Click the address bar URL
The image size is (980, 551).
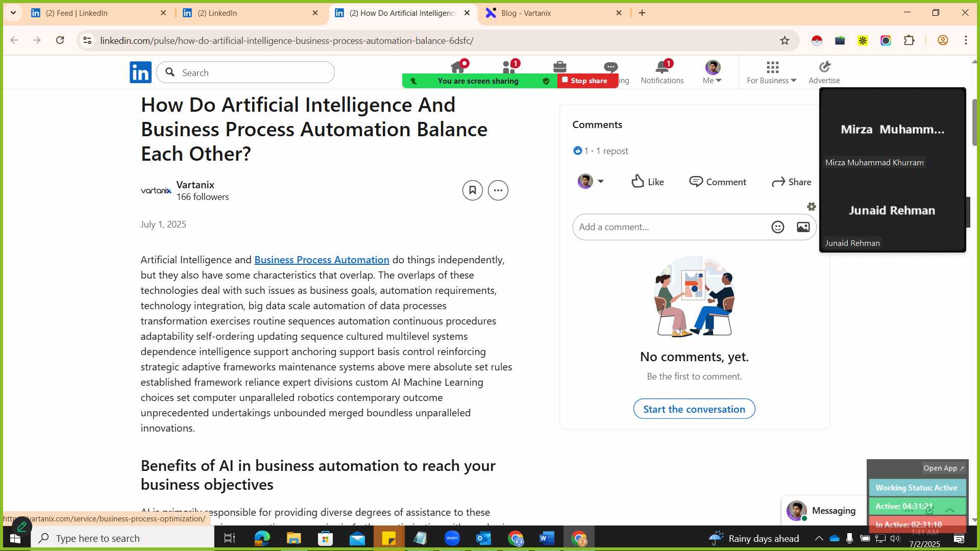(287, 40)
